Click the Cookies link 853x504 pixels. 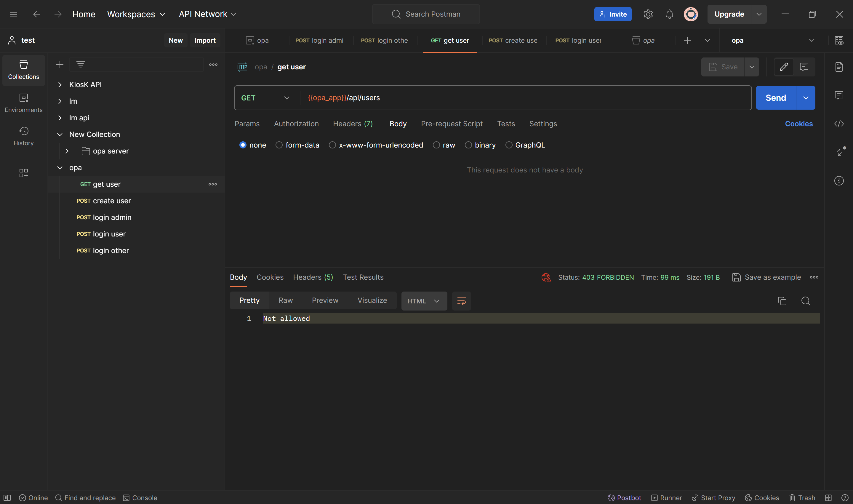pos(799,124)
